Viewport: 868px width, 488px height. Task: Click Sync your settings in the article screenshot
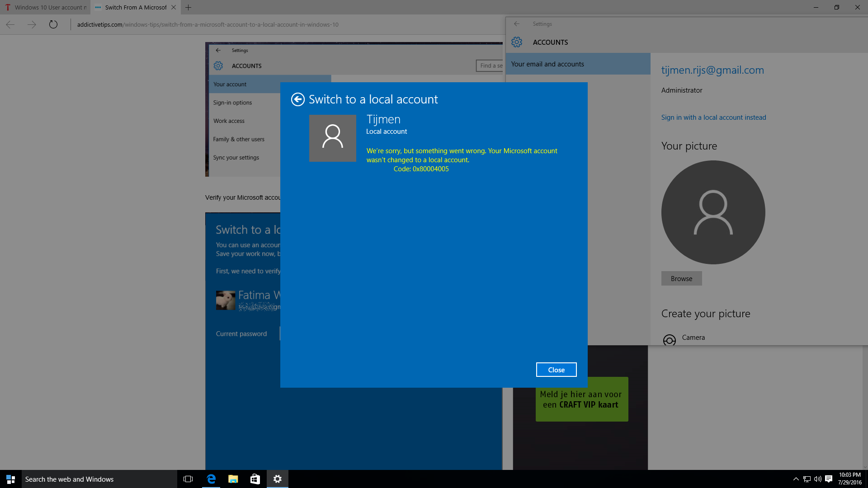236,158
